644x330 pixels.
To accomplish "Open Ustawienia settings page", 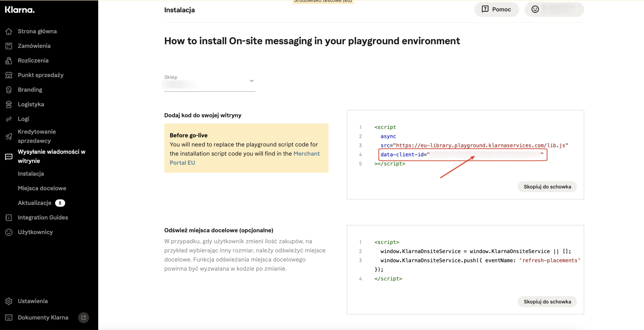I will coord(33,301).
